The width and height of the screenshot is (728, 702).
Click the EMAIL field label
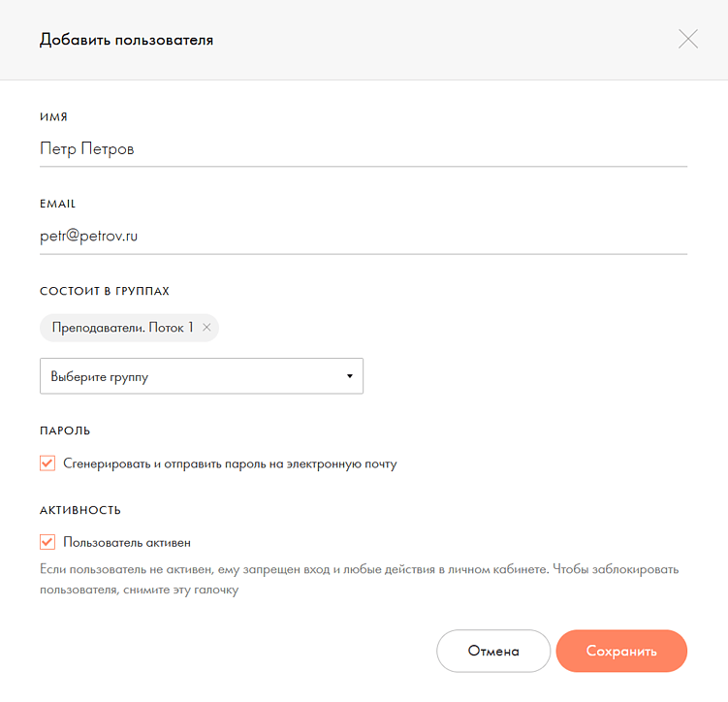[x=57, y=205]
